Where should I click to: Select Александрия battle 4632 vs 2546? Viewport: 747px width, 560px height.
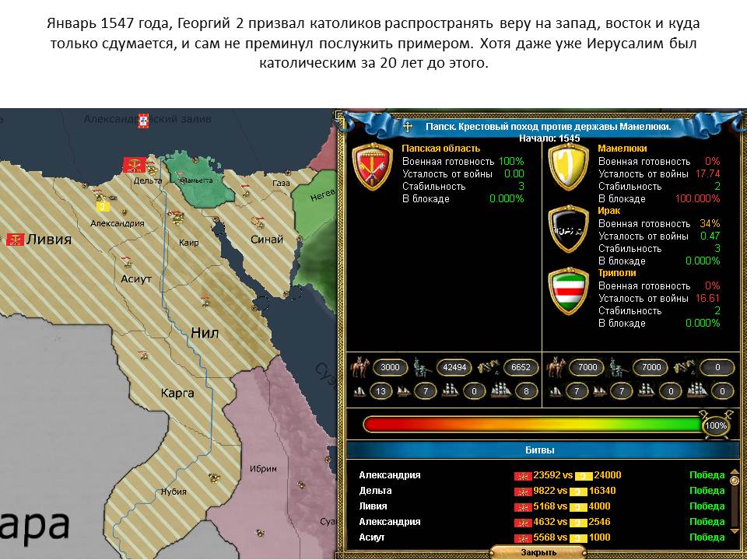click(542, 521)
